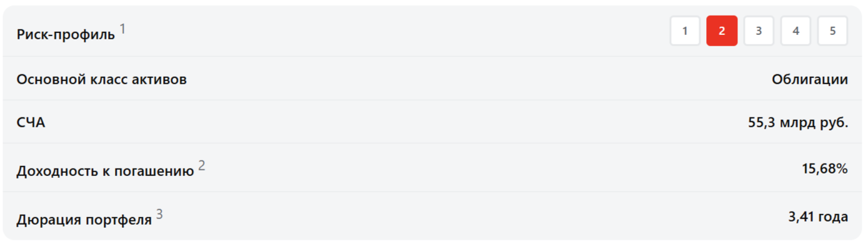Select risk profile level 1

point(685,31)
